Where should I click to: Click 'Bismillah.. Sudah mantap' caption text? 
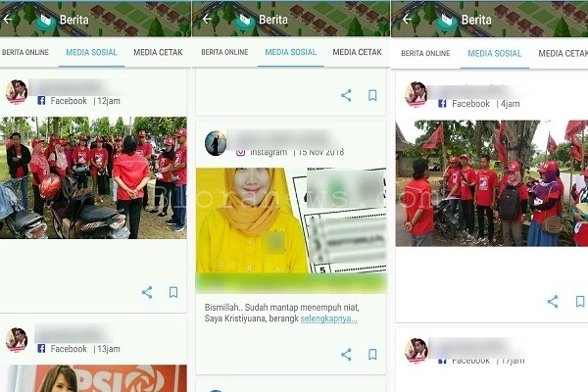(281, 313)
